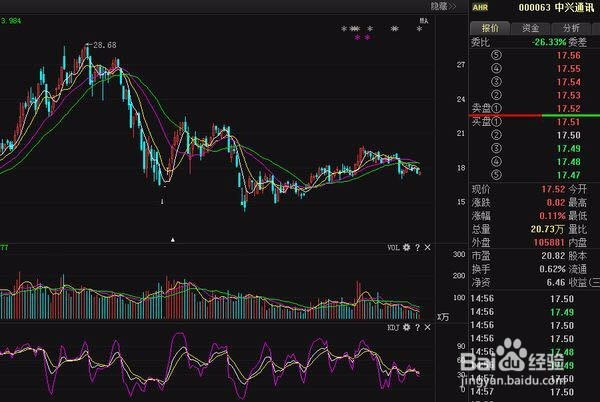Click the circled 5 sell level icon
The width and height of the screenshot is (600, 402).
[496, 55]
